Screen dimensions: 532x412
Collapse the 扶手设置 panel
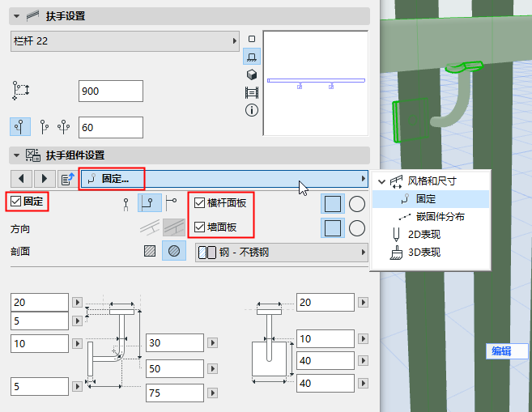pos(16,16)
